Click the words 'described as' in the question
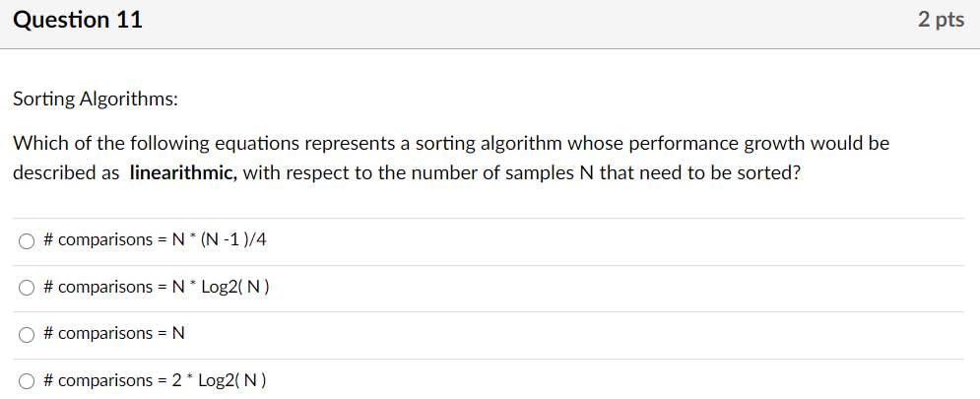This screenshot has height=399, width=980. 62,173
